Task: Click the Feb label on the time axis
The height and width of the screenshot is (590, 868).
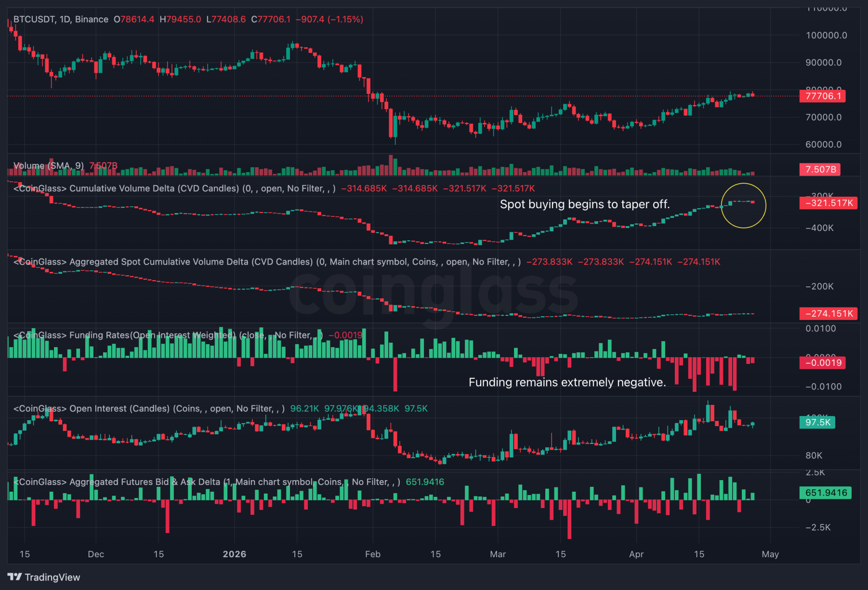Action: tap(373, 554)
